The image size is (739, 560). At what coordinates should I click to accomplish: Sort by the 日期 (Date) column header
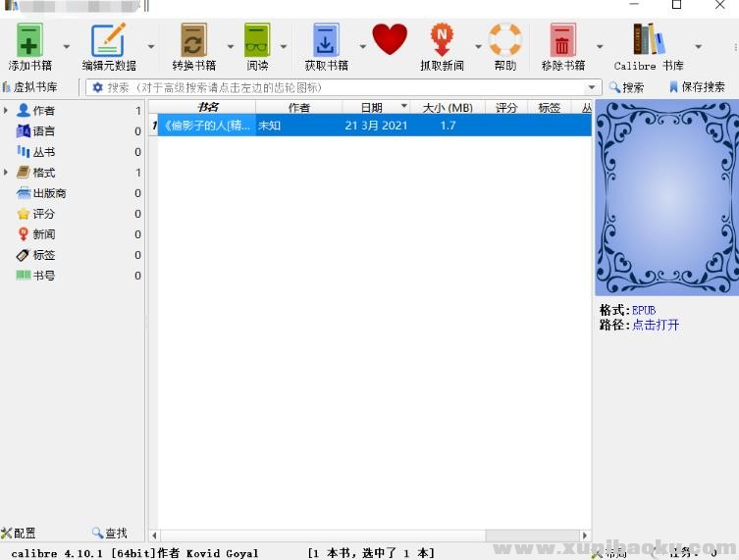coord(371,108)
